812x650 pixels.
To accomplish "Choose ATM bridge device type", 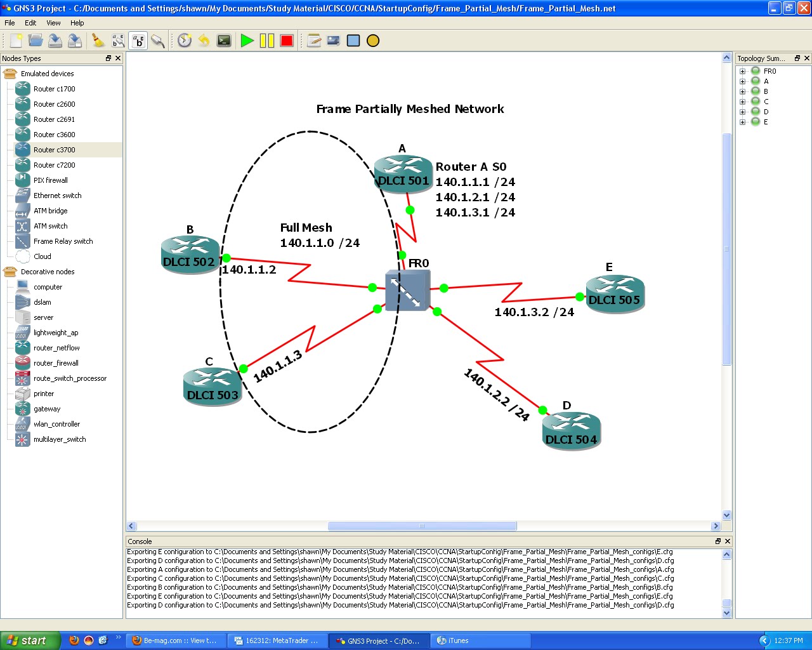I will (42, 211).
